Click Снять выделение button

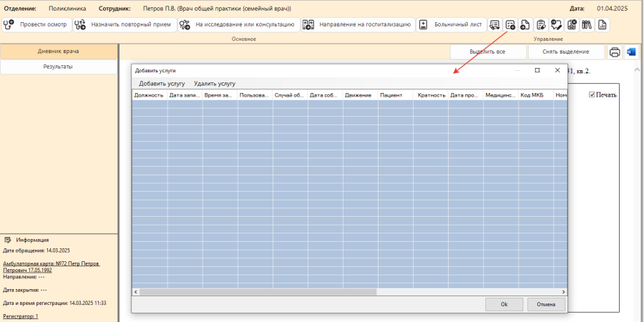tap(566, 52)
